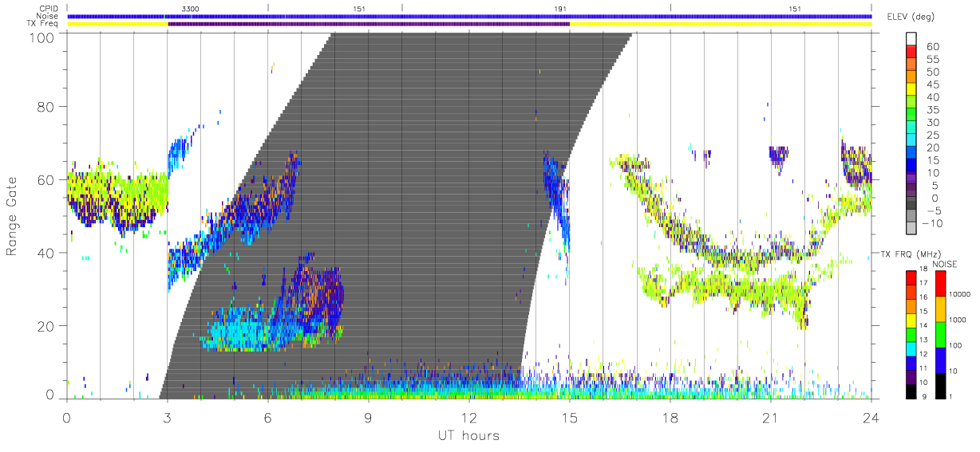The height and width of the screenshot is (452, 980).
Task: Click the 80 tick label on Range Gate axis
Action: point(47,106)
